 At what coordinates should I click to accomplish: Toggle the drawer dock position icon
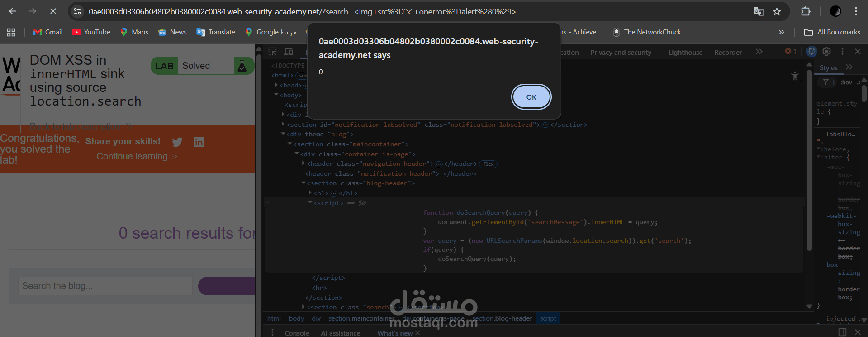point(842,332)
